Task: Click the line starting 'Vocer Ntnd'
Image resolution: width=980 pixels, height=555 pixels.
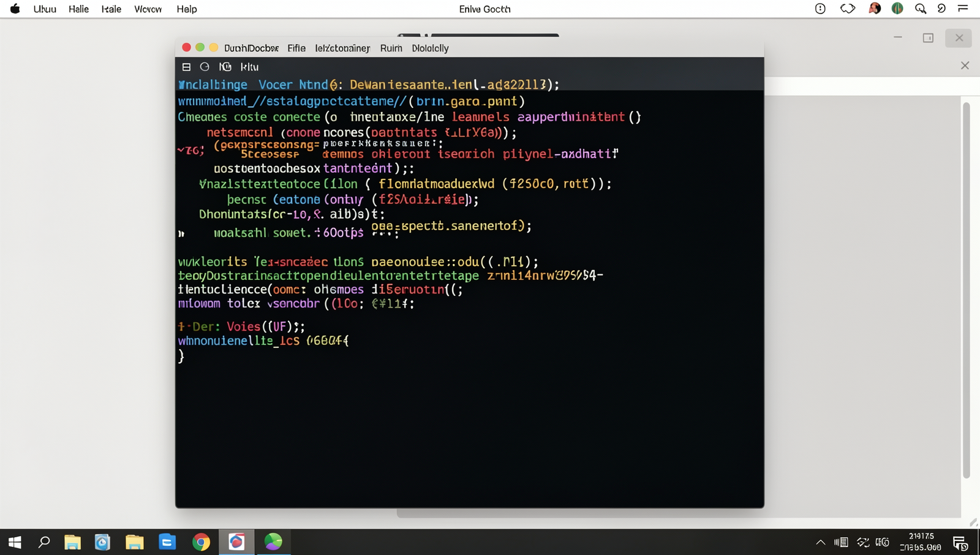Action: [369, 85]
